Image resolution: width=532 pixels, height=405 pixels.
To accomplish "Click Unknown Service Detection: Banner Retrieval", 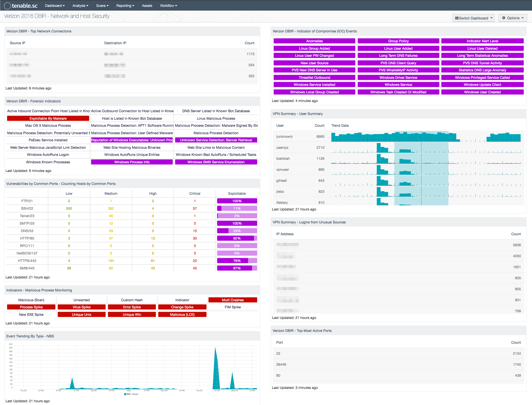I will coord(216,140).
